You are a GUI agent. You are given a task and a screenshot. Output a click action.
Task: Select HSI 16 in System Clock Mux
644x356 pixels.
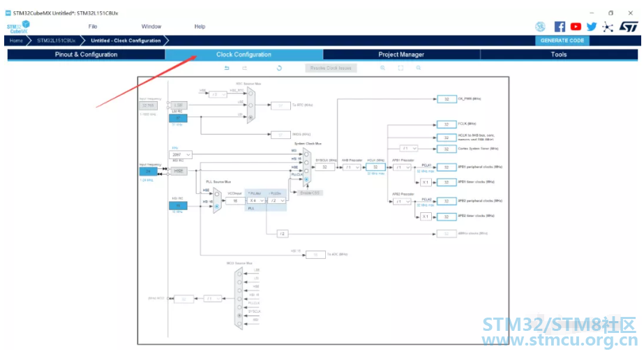click(306, 163)
